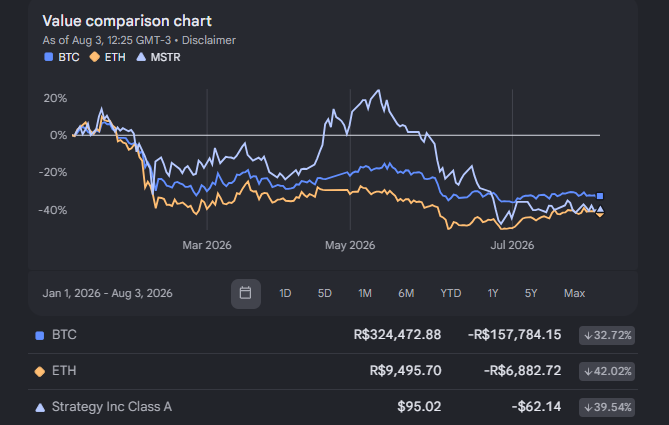The width and height of the screenshot is (669, 425).
Task: Click BTC price R$324,472.88
Action: (397, 335)
